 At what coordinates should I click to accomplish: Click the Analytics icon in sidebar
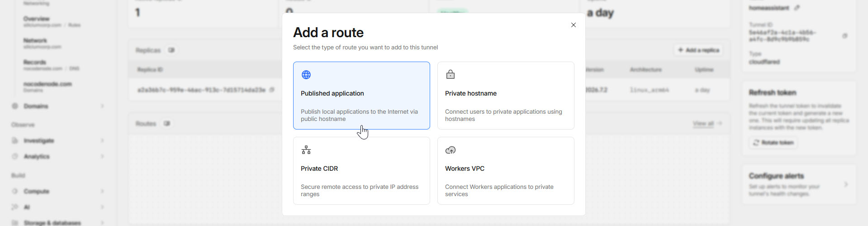pyautogui.click(x=15, y=156)
